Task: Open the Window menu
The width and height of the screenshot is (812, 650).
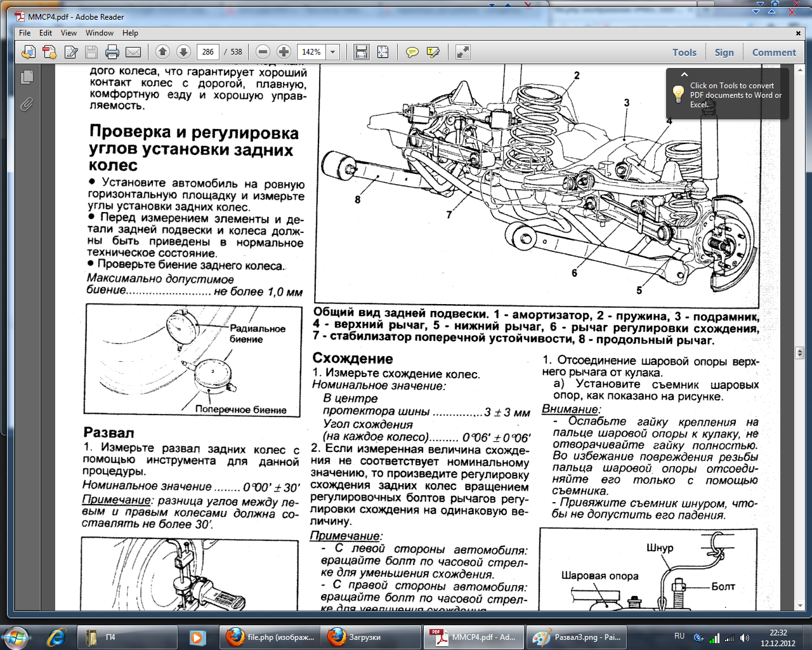Action: (x=99, y=33)
